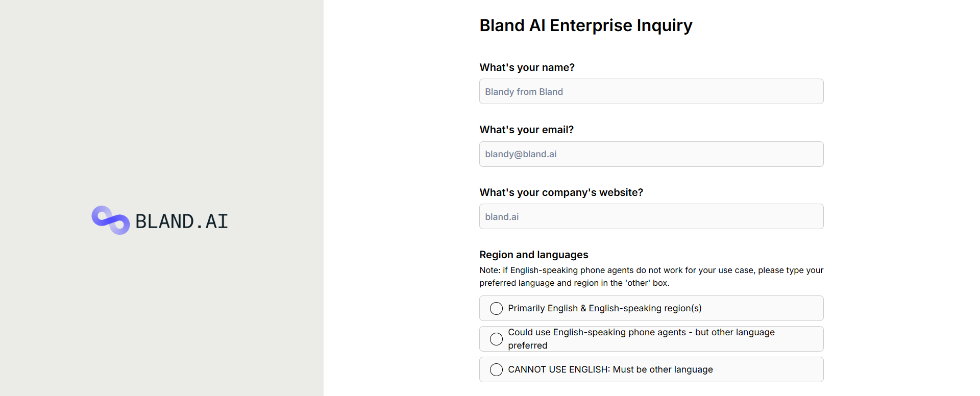
Task: Click the "Bland AI Enterprise Inquiry" title
Action: [585, 26]
